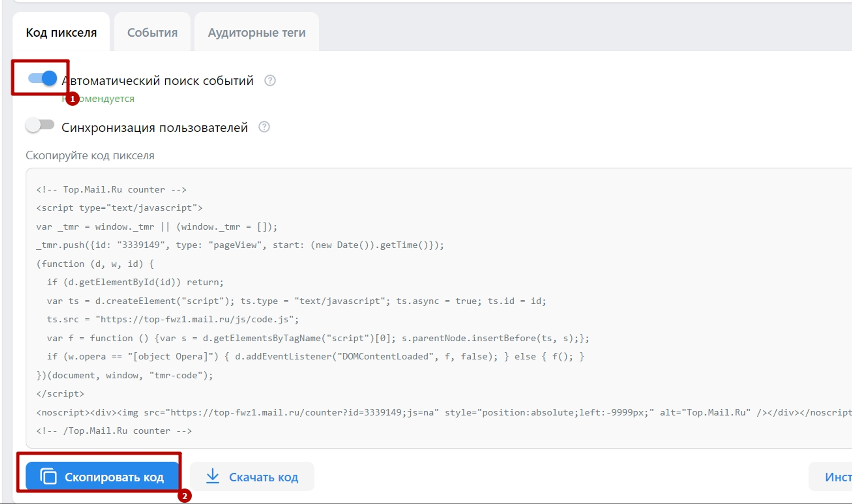852x504 pixels.
Task: Click the Автоматический поиск событий label
Action: tap(158, 81)
